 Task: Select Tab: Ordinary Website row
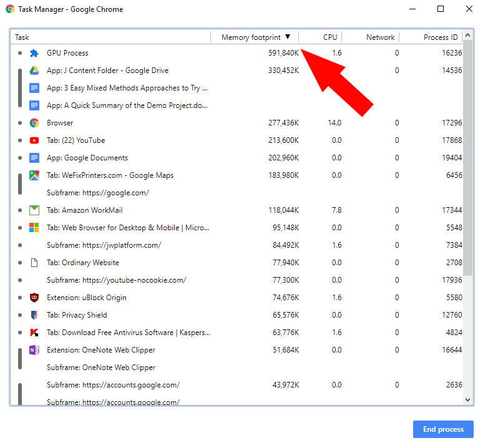pos(237,263)
